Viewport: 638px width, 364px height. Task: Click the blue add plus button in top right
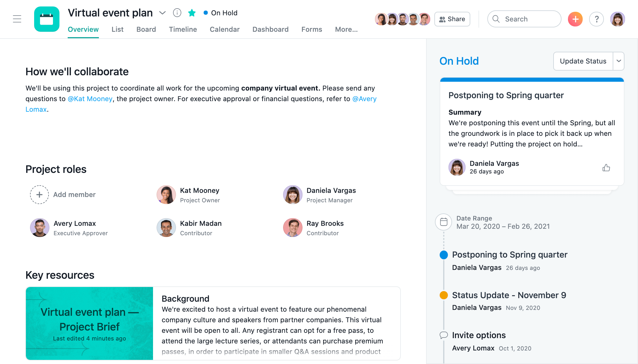(575, 19)
